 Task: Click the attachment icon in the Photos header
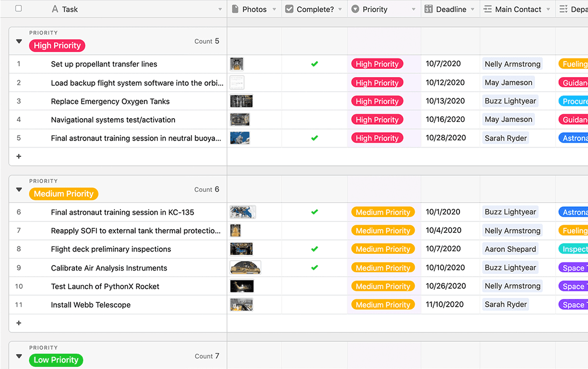(x=235, y=9)
